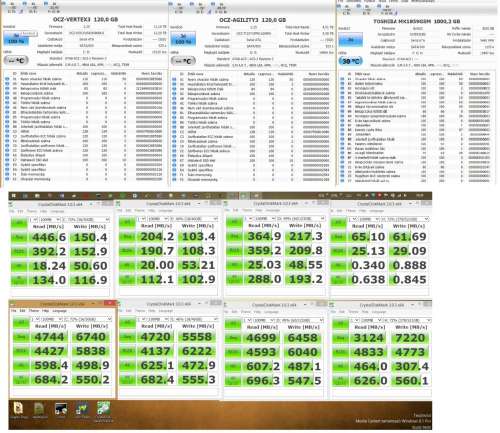500x433 pixels.
Task: Click the 50.60 write result
Action: coord(90,266)
